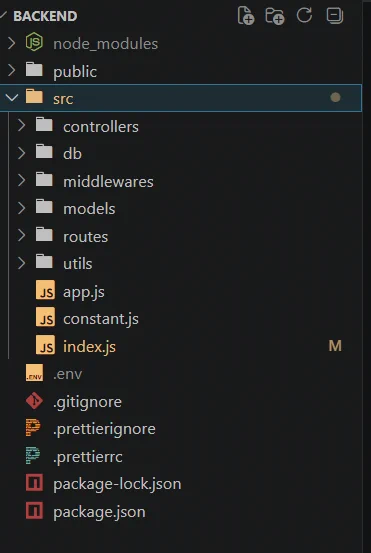Image resolution: width=371 pixels, height=553 pixels.
Task: Click the folder icon beside db
Action: (x=44, y=151)
